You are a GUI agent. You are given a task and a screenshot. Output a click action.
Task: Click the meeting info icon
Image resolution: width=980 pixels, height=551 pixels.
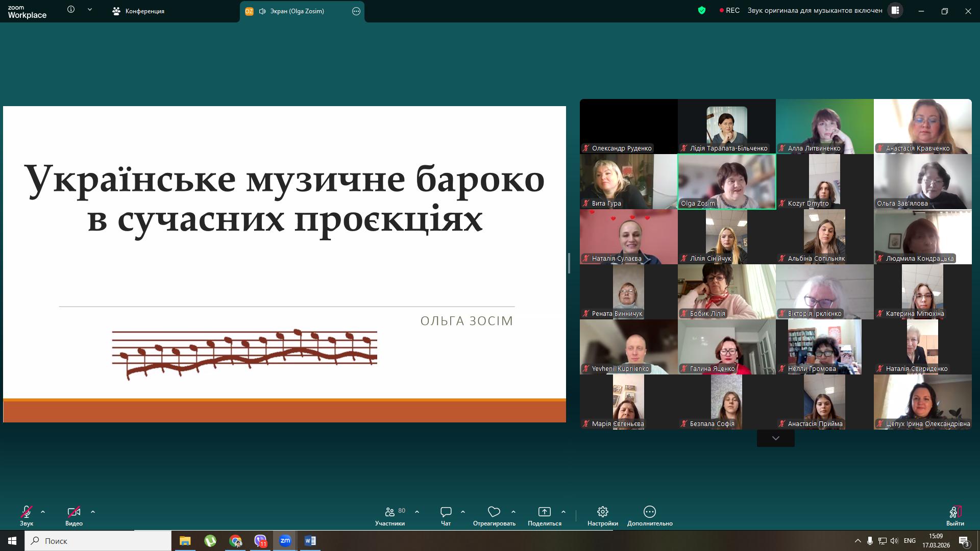71,10
